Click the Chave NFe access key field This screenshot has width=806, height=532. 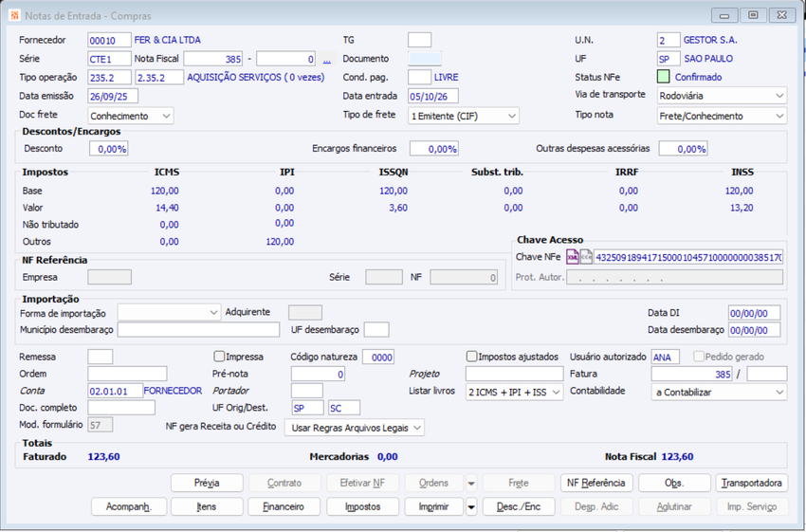click(688, 256)
